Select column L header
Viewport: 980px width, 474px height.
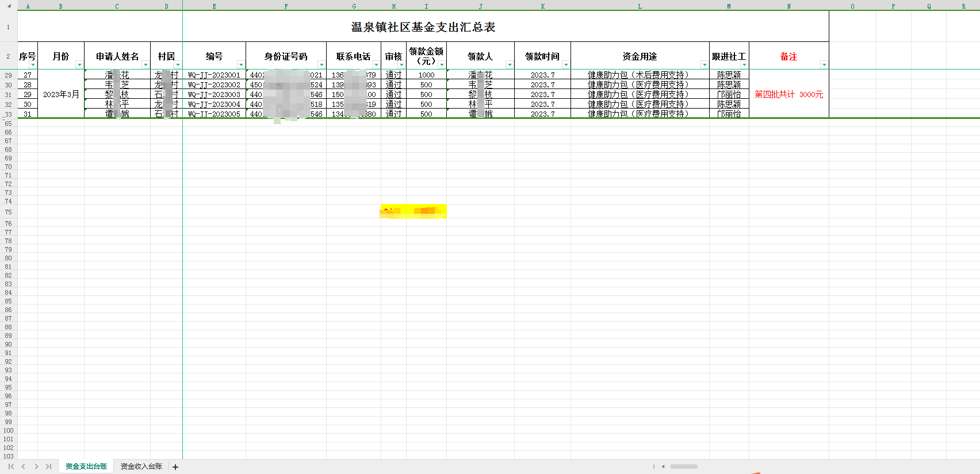[640, 6]
